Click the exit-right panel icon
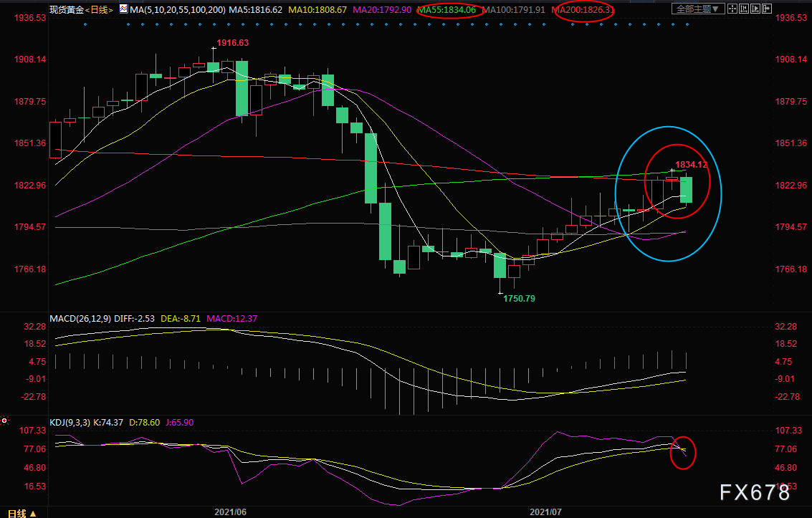The height and width of the screenshot is (518, 812). pos(766,9)
